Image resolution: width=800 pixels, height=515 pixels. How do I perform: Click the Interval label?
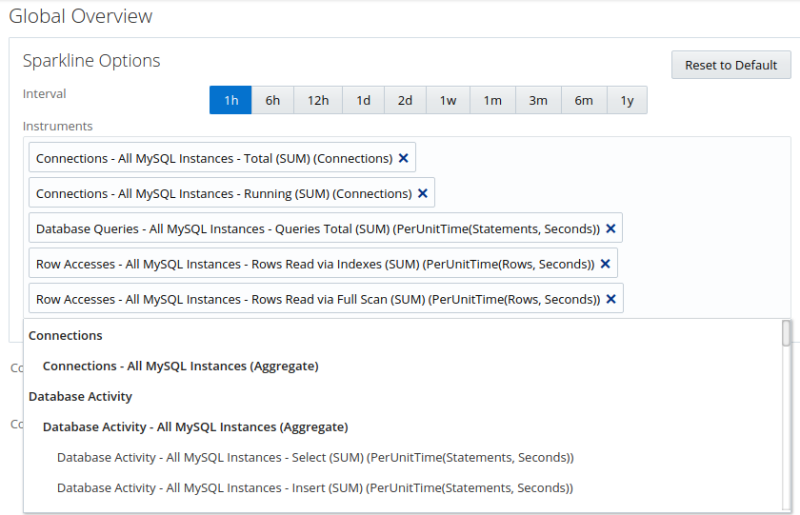44,94
